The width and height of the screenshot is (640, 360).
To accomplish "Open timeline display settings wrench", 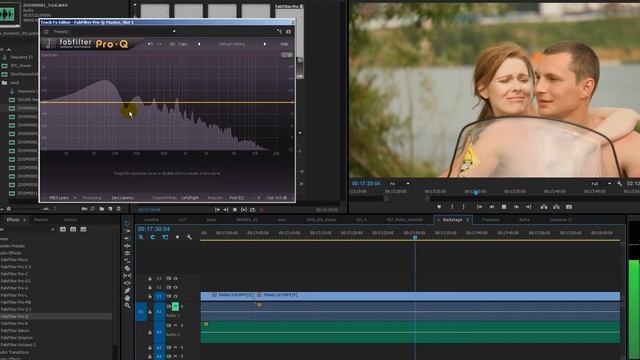I will 189,237.
